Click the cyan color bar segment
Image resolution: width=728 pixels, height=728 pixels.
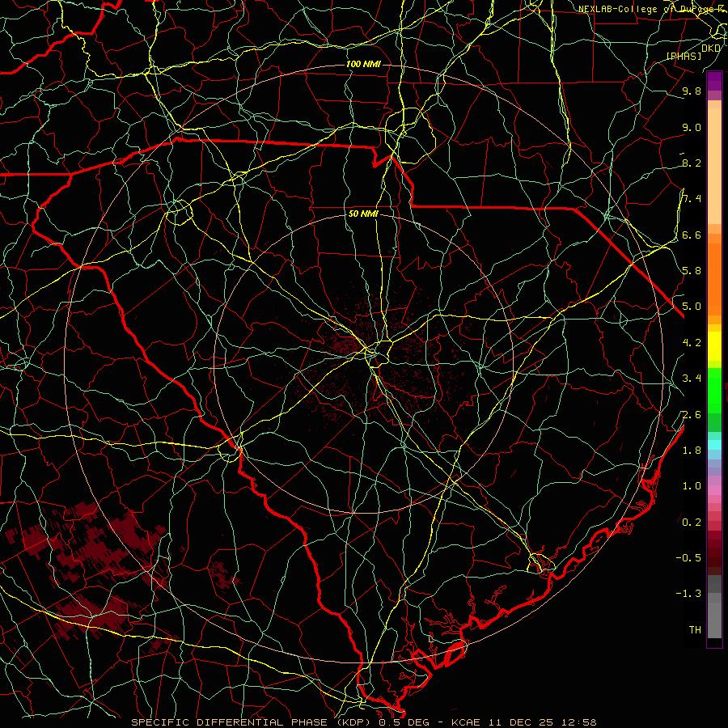coord(714,445)
